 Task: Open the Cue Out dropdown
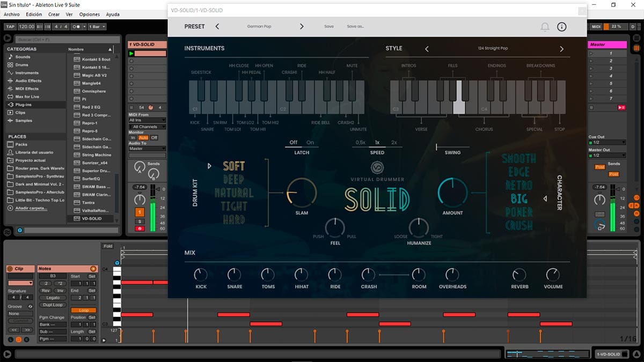coord(607,142)
